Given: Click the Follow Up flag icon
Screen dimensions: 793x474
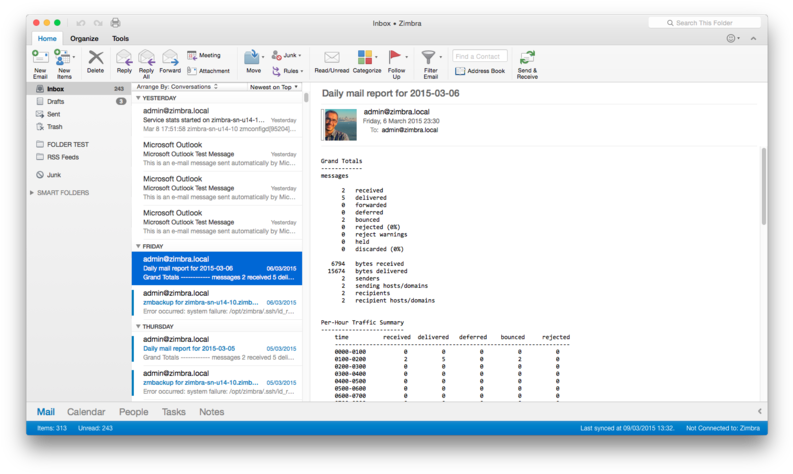Looking at the screenshot, I should click(396, 59).
